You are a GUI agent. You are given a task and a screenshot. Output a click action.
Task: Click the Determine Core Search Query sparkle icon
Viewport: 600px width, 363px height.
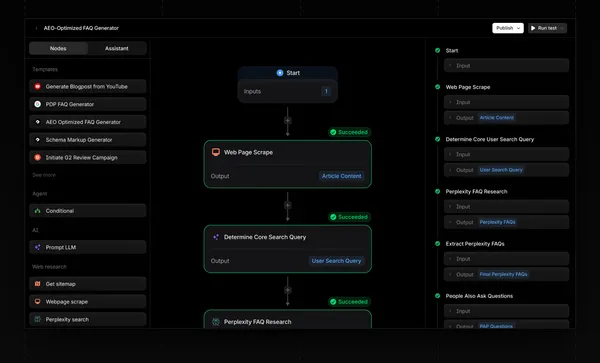tap(216, 237)
